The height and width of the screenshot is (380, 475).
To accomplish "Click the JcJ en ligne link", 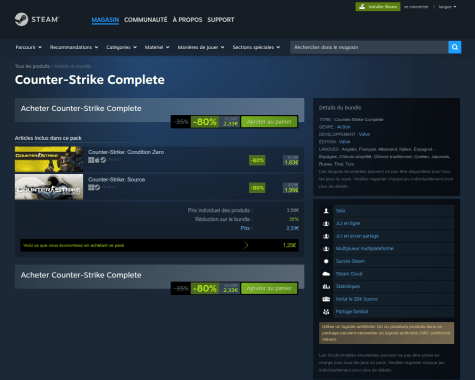I will click(x=348, y=223).
